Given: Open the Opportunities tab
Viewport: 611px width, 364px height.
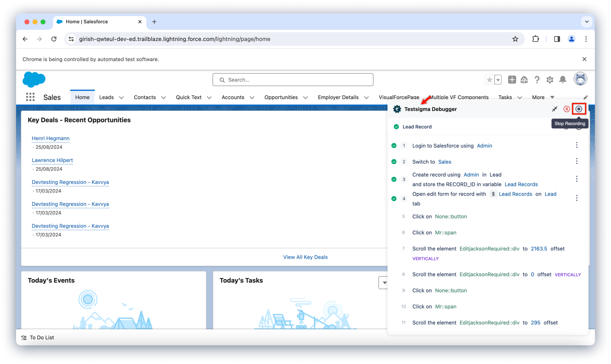Looking at the screenshot, I should pos(281,97).
